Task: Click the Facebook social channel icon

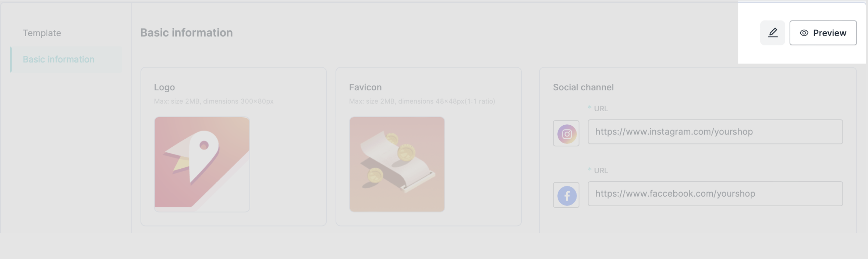Action: (x=566, y=195)
